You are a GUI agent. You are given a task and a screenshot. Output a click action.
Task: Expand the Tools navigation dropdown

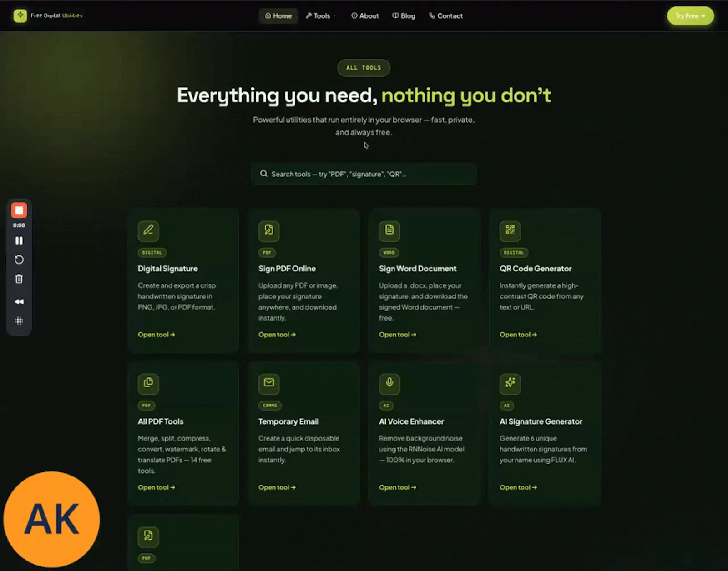[x=321, y=16]
